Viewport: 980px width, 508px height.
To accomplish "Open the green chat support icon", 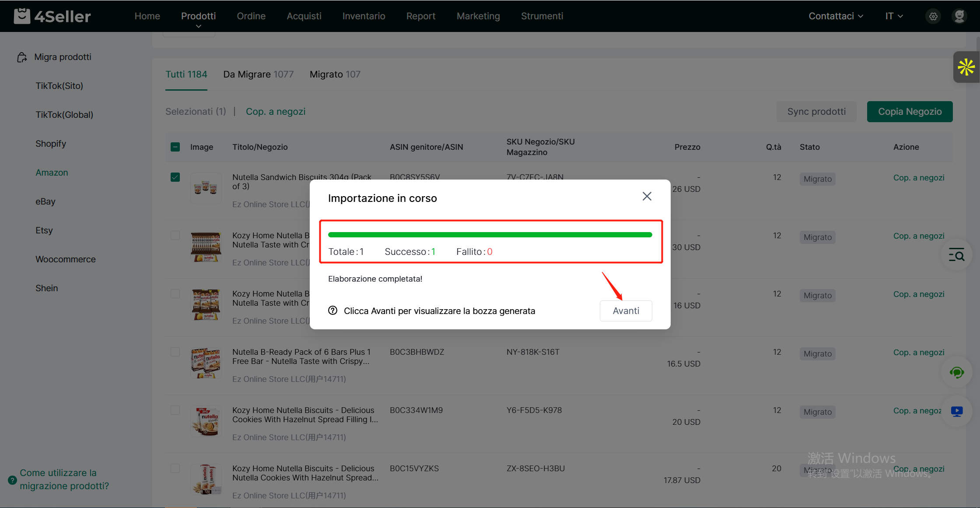I will pos(956,373).
